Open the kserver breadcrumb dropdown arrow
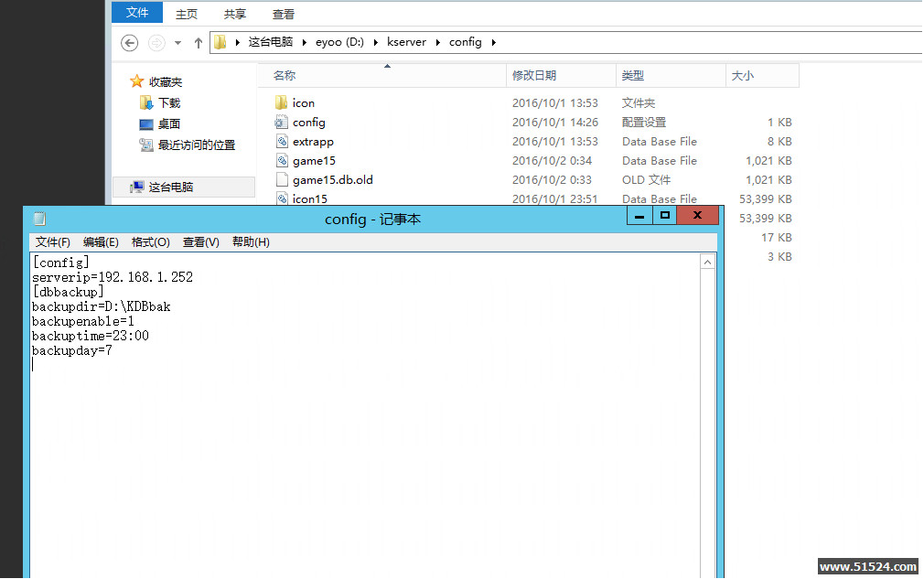 pos(438,42)
